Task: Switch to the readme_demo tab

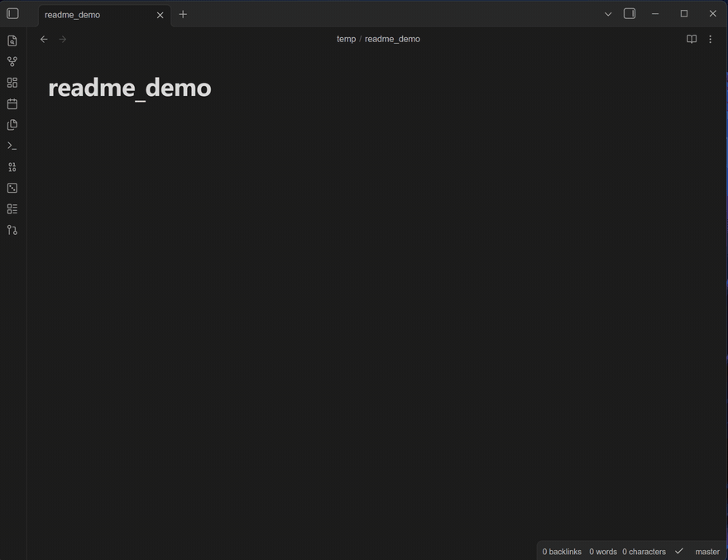Action: point(104,15)
